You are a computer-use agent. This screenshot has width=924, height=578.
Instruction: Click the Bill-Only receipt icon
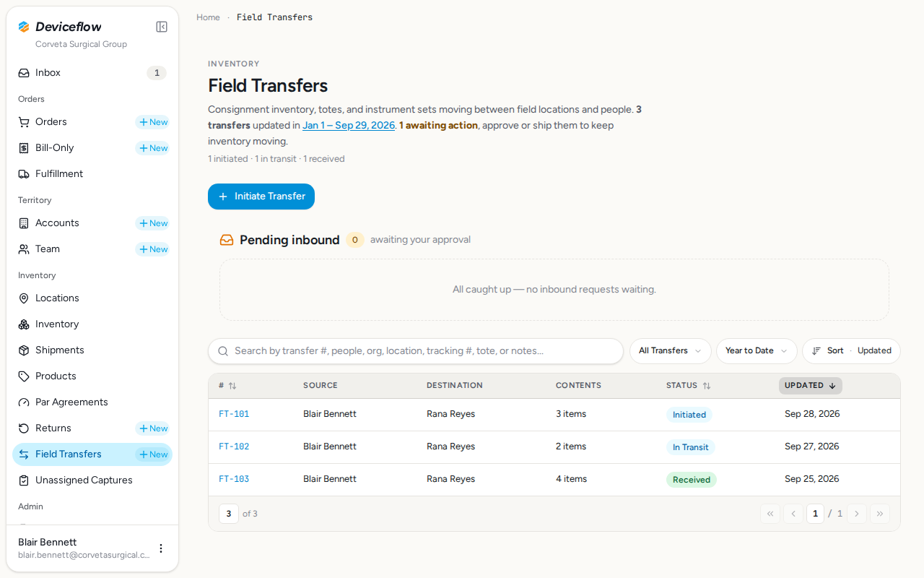point(24,148)
